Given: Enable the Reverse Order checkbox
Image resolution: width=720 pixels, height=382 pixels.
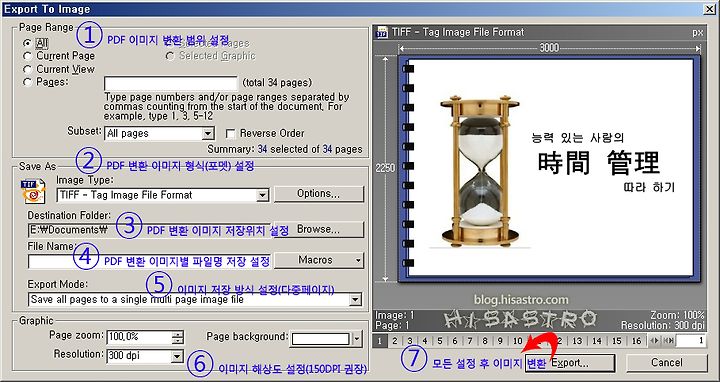Looking at the screenshot, I should [x=231, y=134].
